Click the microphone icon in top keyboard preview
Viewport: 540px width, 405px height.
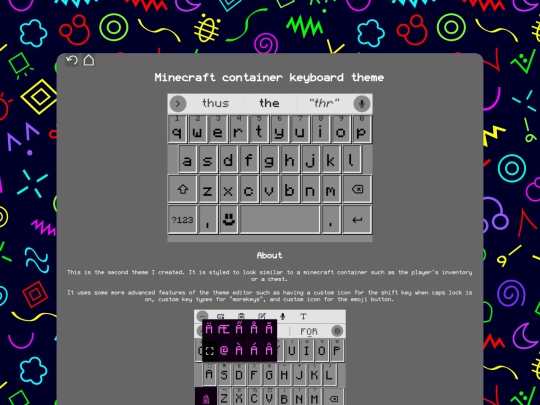(x=362, y=104)
